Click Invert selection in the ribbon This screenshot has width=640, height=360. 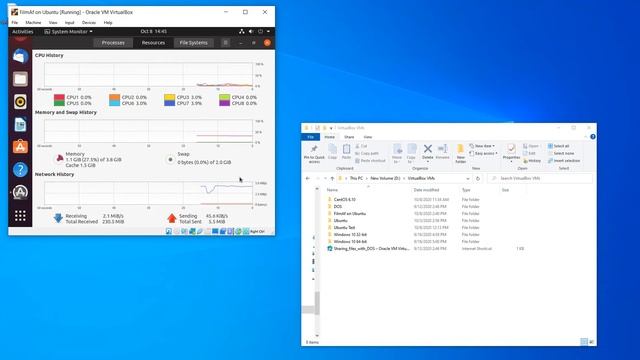click(564, 160)
